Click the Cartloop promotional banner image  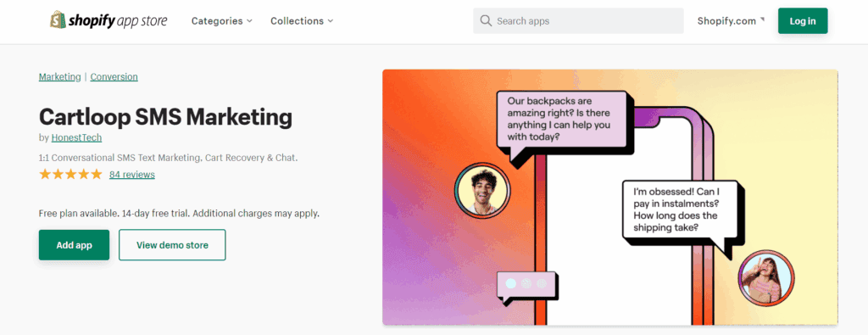coord(610,197)
